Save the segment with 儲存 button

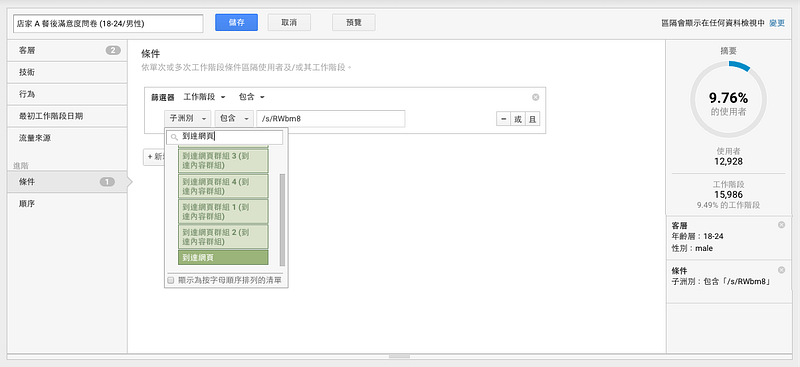click(x=236, y=22)
